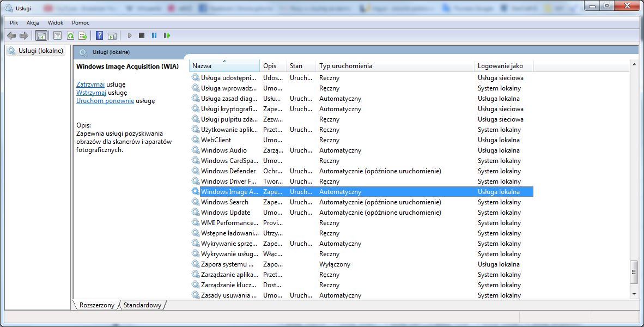Click the Stop service square icon

point(142,36)
